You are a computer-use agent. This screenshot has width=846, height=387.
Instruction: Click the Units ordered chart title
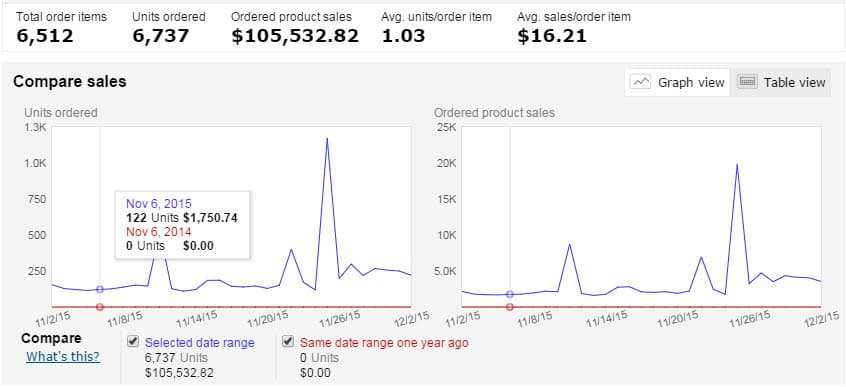(x=61, y=113)
